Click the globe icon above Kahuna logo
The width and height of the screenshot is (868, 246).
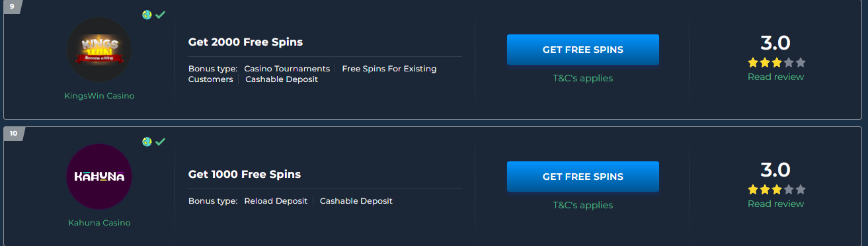(x=147, y=142)
